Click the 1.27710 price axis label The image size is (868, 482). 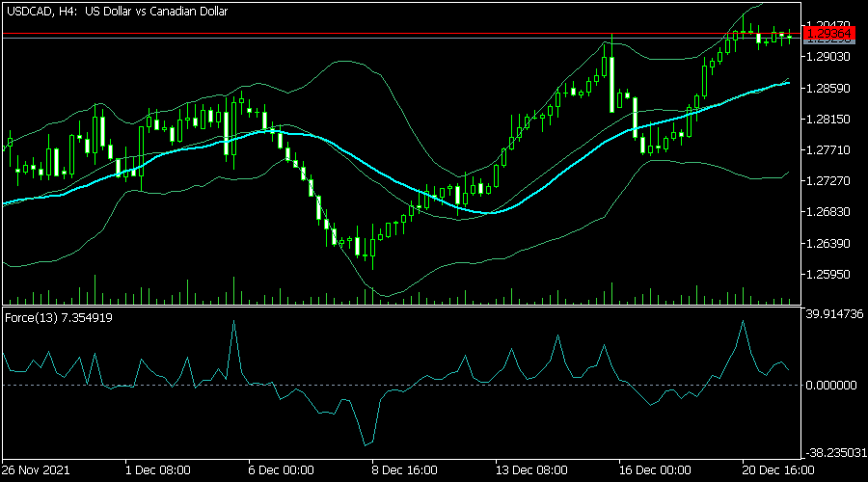(x=828, y=150)
